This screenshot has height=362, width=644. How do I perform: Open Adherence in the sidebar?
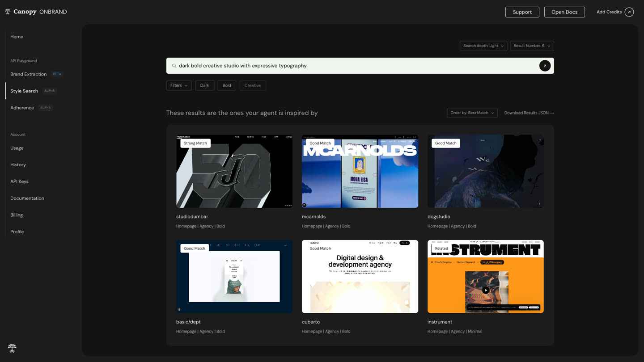click(x=22, y=108)
